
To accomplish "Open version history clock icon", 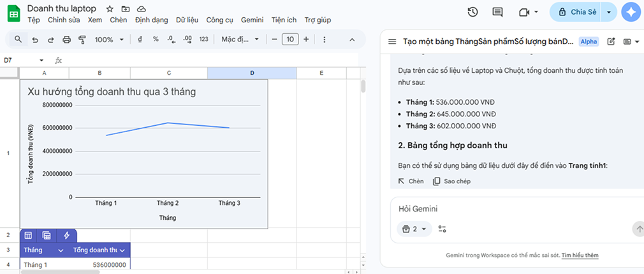I will pos(472,12).
